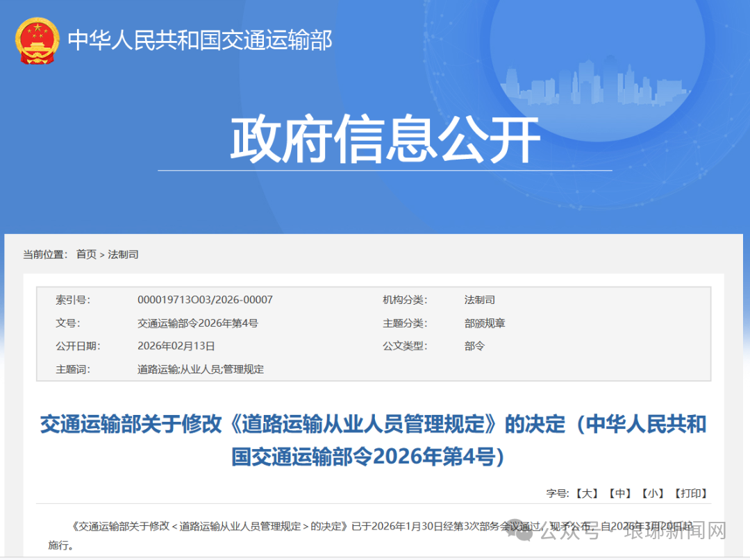This screenshot has width=750, height=560.
Task: Go to 法制司 in the breadcrumb
Action: coord(123,255)
